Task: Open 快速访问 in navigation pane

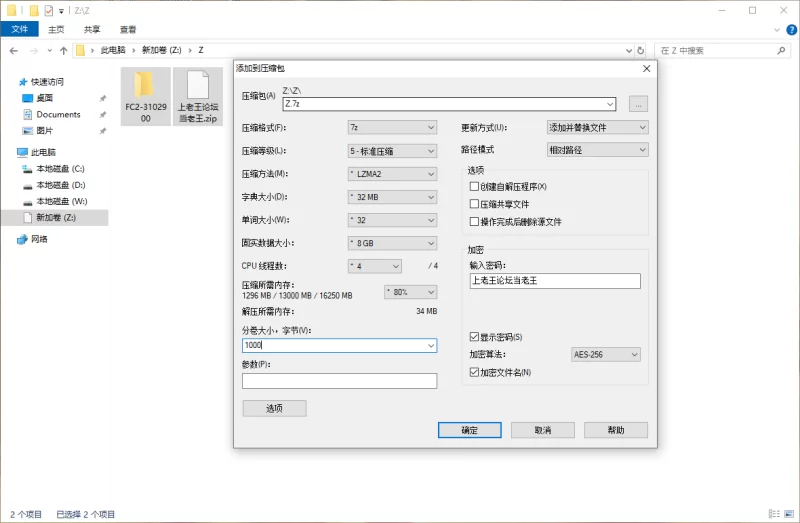Action: (47, 82)
